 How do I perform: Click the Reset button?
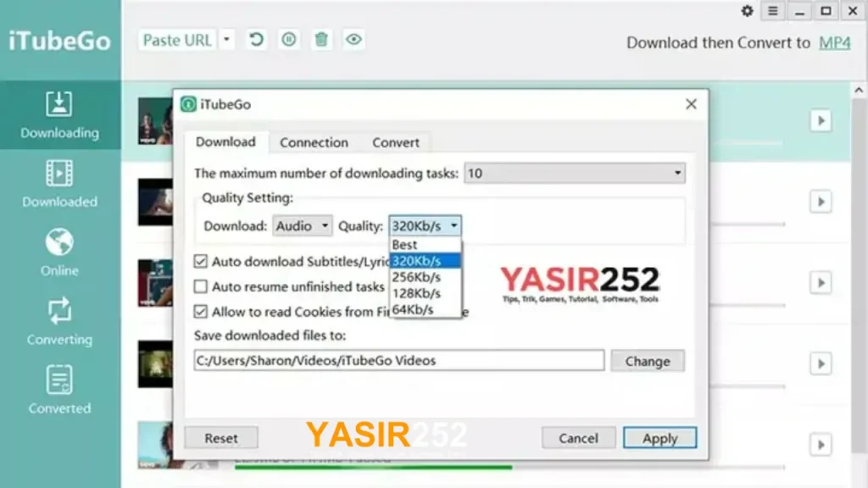coord(221,438)
